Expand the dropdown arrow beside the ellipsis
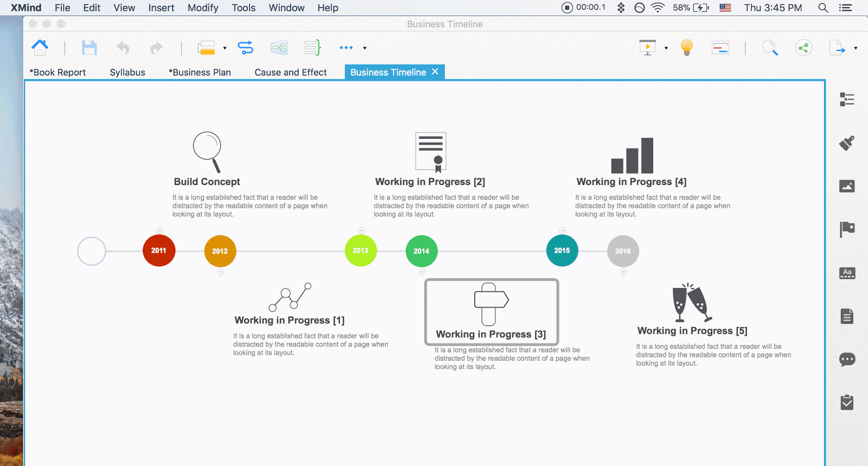868x466 pixels. pos(365,48)
